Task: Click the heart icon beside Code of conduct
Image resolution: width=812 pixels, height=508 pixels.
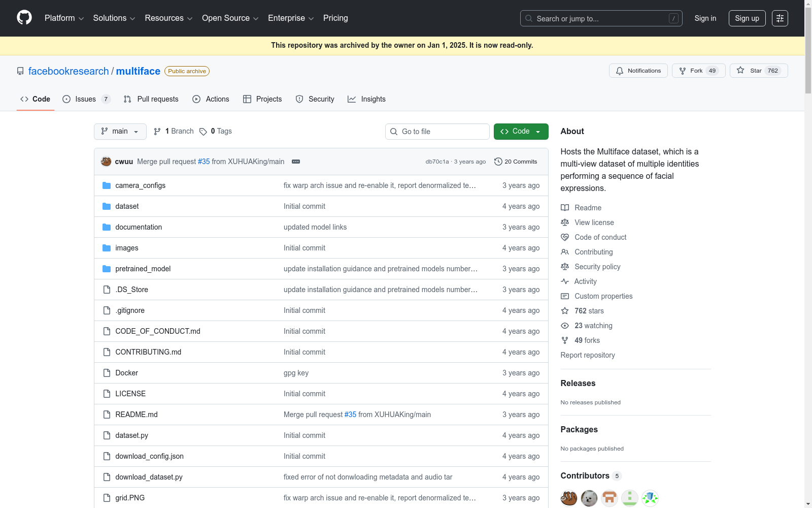Action: [565, 237]
